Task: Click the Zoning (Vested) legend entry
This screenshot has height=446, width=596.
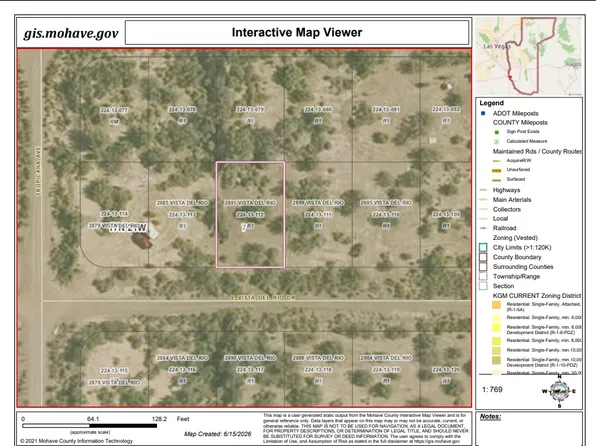Action: click(x=515, y=238)
